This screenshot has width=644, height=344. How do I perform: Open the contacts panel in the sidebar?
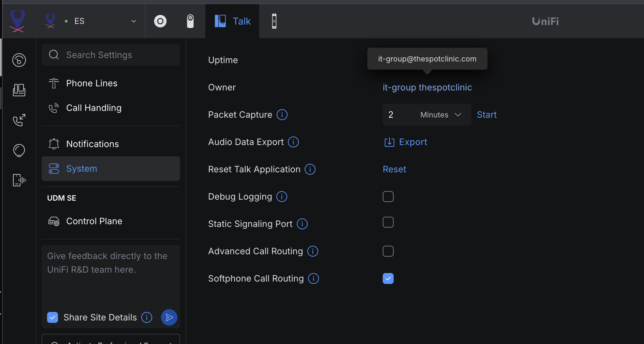tap(19, 90)
